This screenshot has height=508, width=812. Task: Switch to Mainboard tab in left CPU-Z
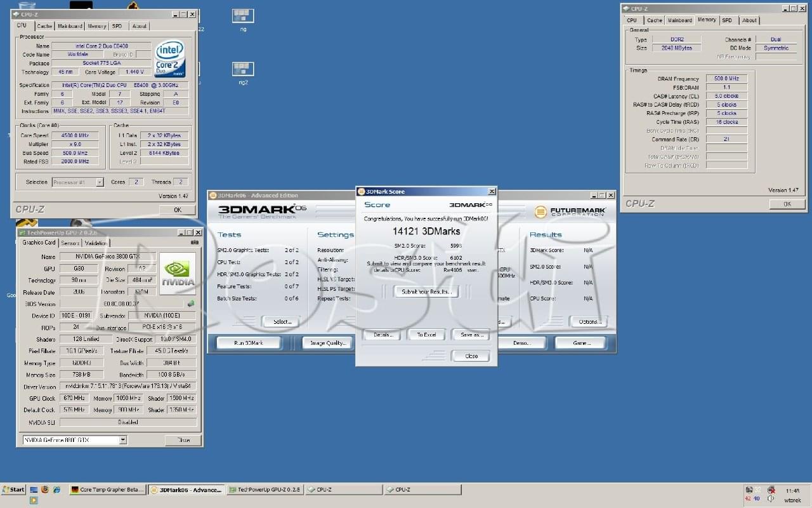coord(70,26)
